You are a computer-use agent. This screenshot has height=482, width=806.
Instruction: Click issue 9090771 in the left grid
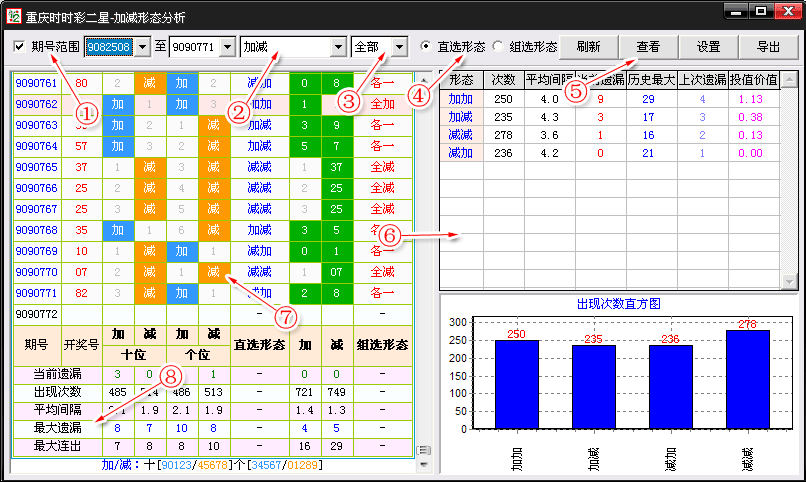pyautogui.click(x=34, y=293)
